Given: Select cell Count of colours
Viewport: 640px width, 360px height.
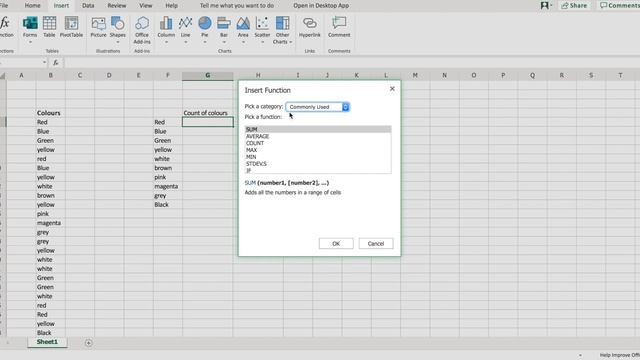Looking at the screenshot, I should click(x=208, y=113).
